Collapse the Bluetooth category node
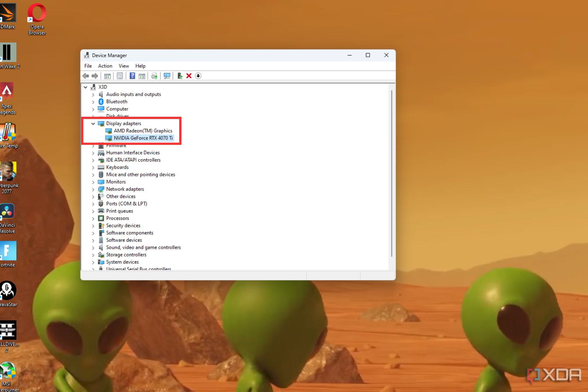This screenshot has width=588, height=392. tap(93, 101)
